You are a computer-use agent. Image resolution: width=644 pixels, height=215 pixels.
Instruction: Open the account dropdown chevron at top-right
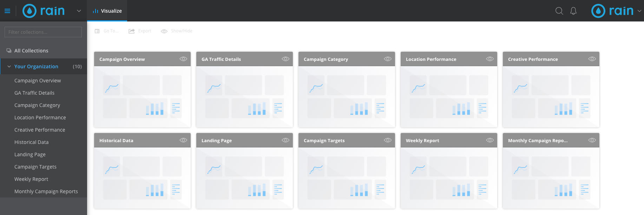click(639, 11)
